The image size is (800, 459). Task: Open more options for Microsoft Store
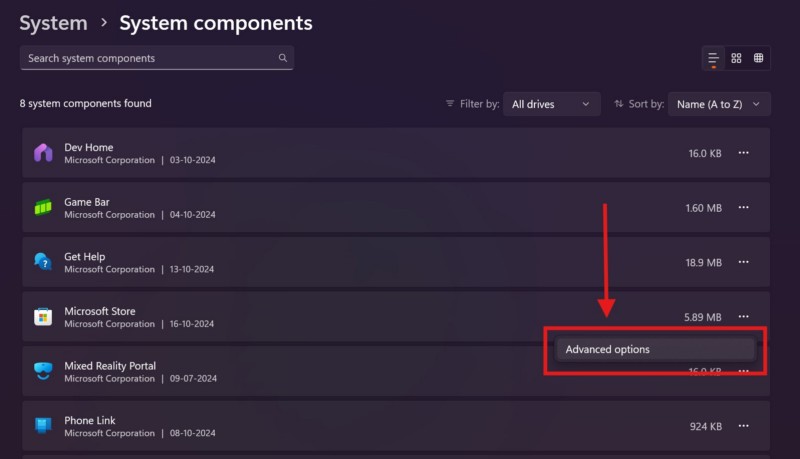pos(743,317)
